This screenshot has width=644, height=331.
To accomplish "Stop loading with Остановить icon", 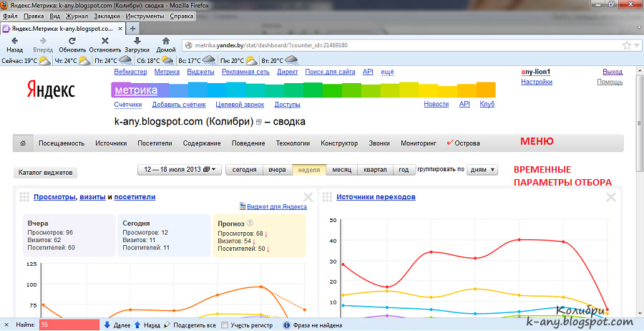I will tap(105, 41).
